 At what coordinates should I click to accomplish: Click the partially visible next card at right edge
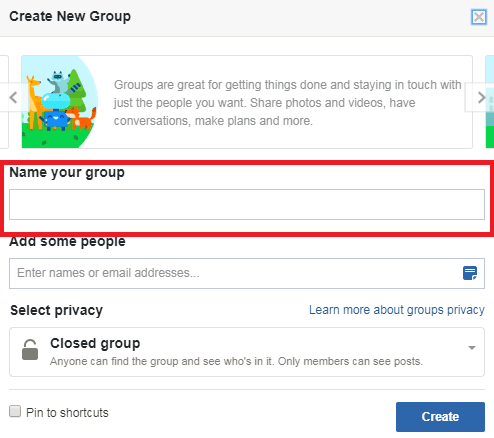pyautogui.click(x=490, y=102)
